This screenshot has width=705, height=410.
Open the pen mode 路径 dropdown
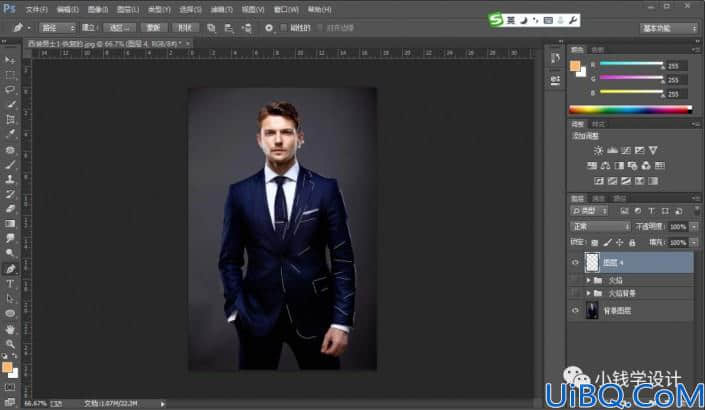58,28
